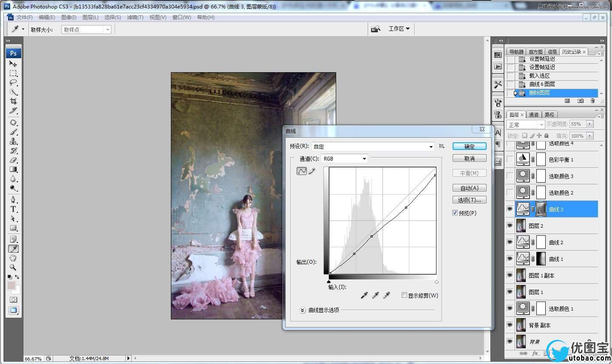This screenshot has height=364, width=612.
Task: Hide the 背景 副本 layer
Action: coord(510,325)
